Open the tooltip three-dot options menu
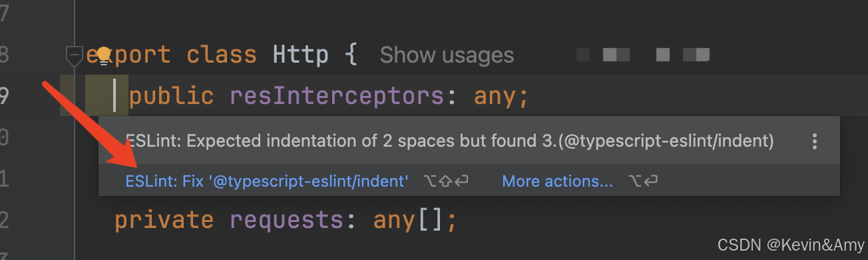This screenshot has height=260, width=868. (x=814, y=141)
